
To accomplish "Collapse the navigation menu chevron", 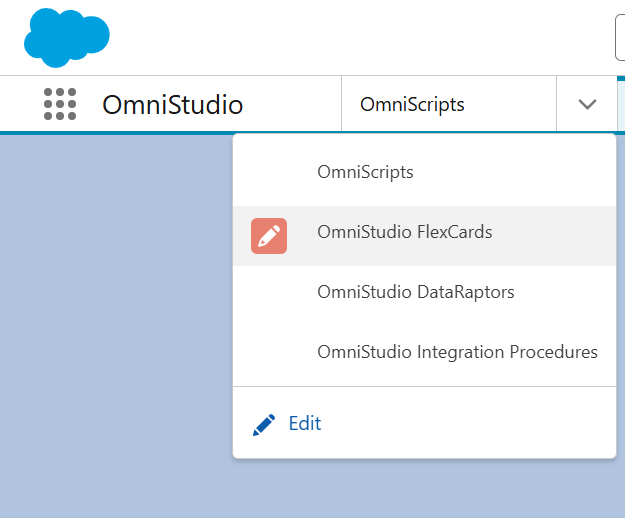I will point(587,105).
